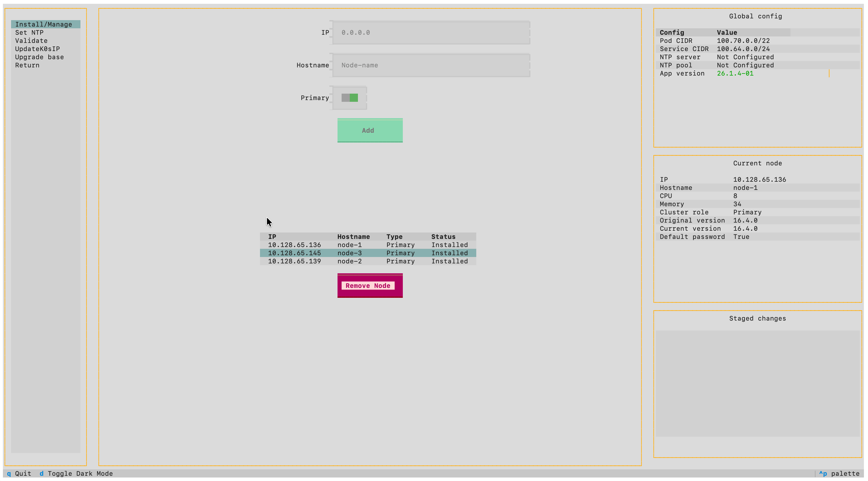Click Quit in the footer bar
The image size is (868, 481).
[19, 474]
